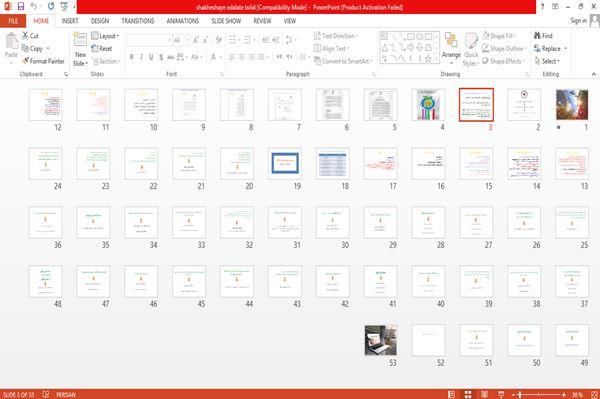The height and width of the screenshot is (399, 600).
Task: Click the Save icon in quick access toolbar
Action: [x=21, y=7]
